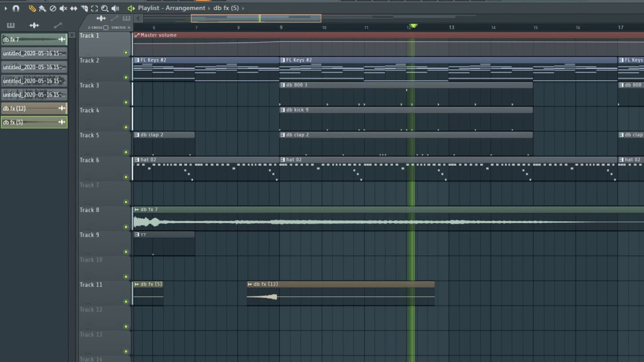The height and width of the screenshot is (362, 644).
Task: Select 'db fx (12)' in the picker list
Action: [34, 108]
